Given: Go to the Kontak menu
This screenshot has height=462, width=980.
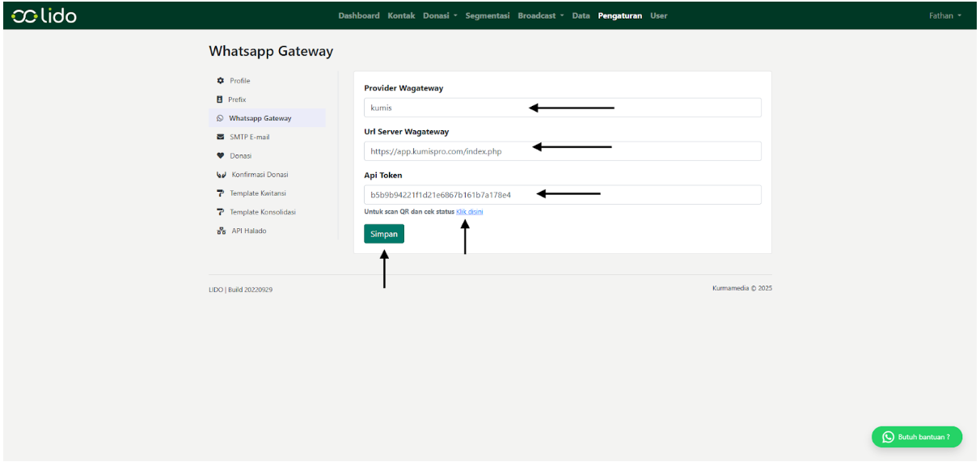Looking at the screenshot, I should point(401,15).
